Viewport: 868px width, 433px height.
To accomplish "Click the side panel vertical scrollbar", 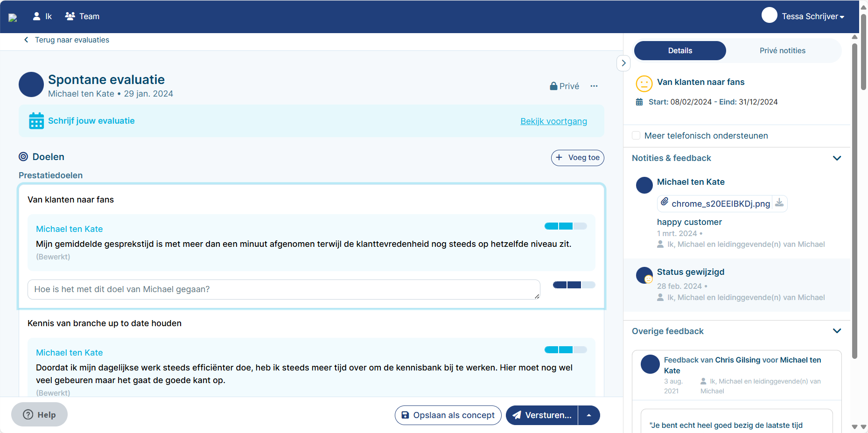I will (x=854, y=201).
